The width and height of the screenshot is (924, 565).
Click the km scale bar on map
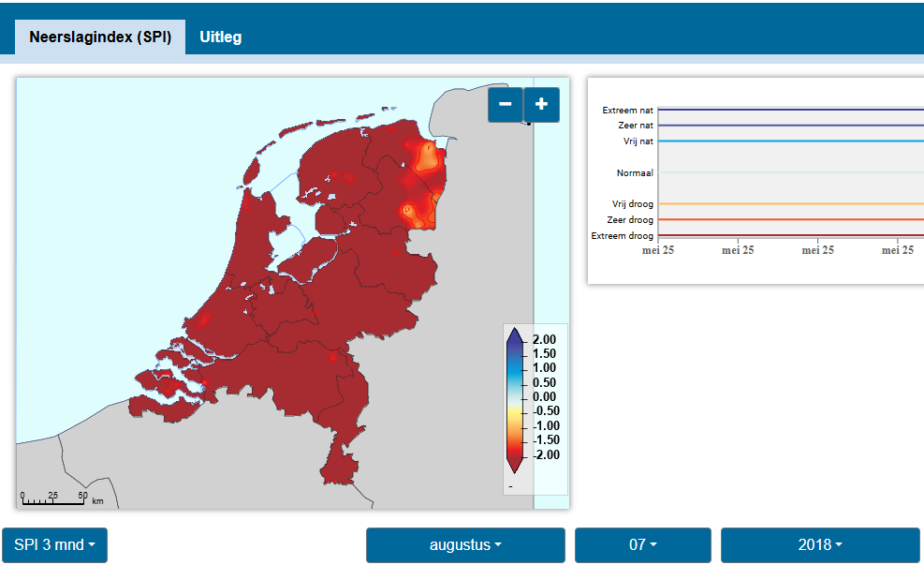click(61, 499)
